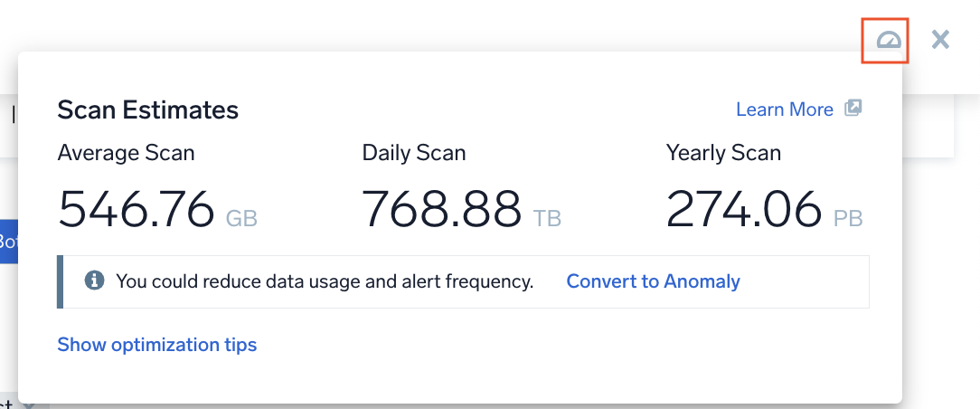The image size is (980, 409).
Task: Close the panel with the X icon
Action: pyautogui.click(x=940, y=39)
